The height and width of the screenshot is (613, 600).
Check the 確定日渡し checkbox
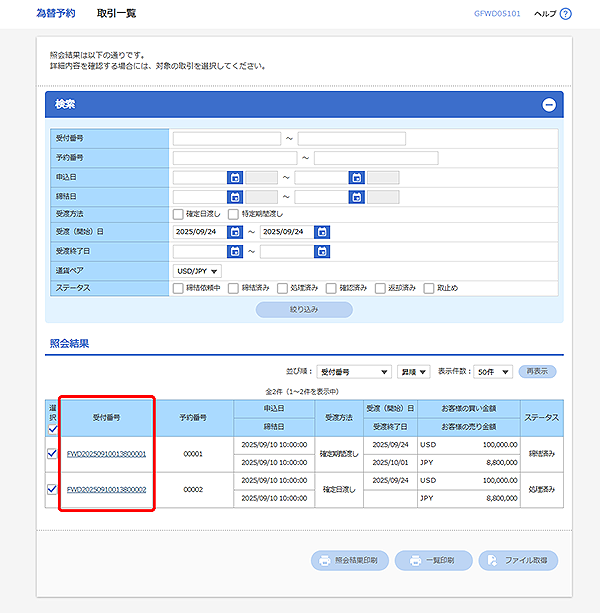178,214
